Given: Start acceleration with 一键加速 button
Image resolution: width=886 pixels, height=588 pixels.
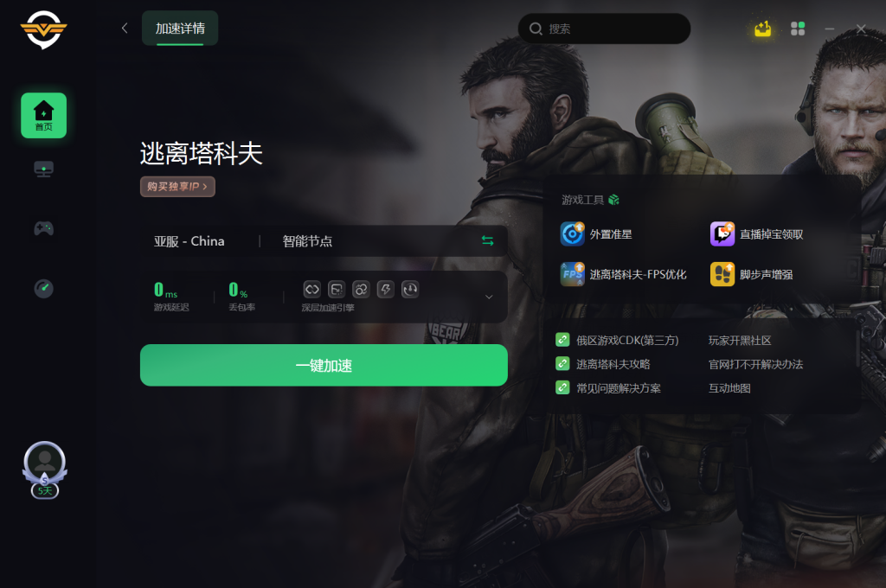Looking at the screenshot, I should tap(324, 365).
